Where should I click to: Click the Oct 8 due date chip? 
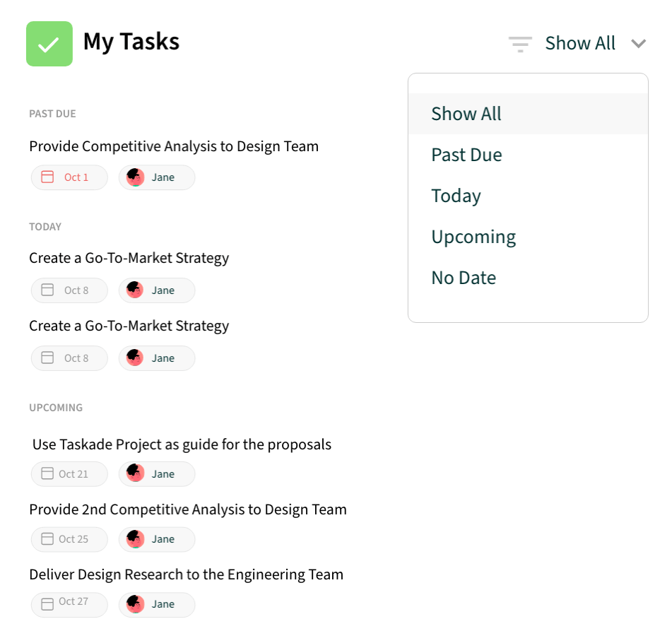click(x=69, y=290)
